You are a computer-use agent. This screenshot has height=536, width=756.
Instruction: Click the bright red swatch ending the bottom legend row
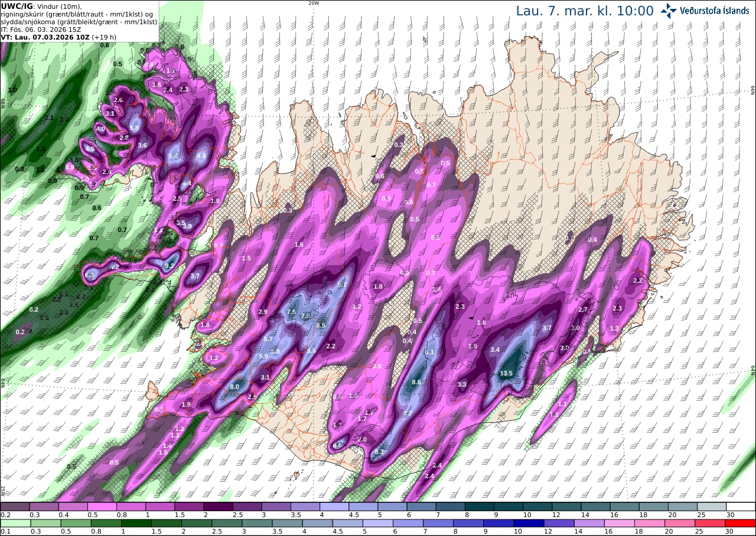coord(741,523)
